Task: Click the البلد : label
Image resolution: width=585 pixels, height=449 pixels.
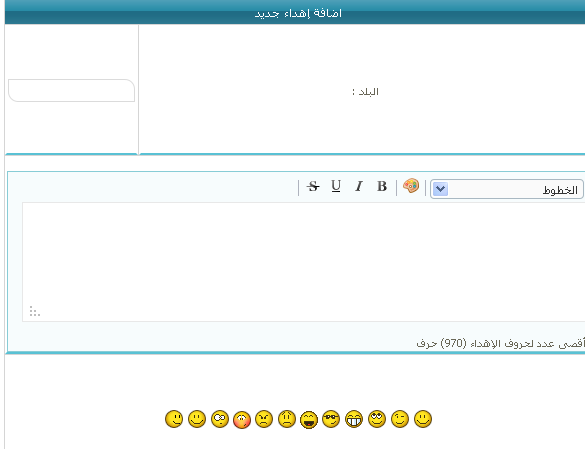Action: pos(365,92)
